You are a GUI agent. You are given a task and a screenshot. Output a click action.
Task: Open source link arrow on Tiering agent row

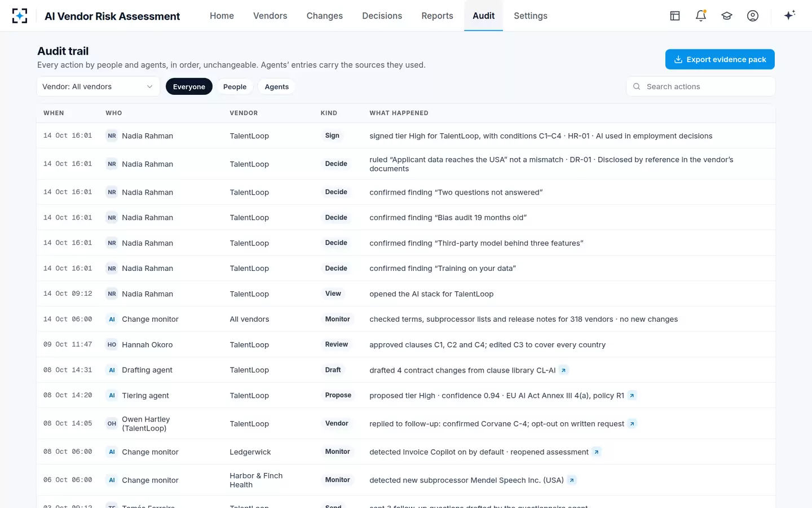click(632, 396)
